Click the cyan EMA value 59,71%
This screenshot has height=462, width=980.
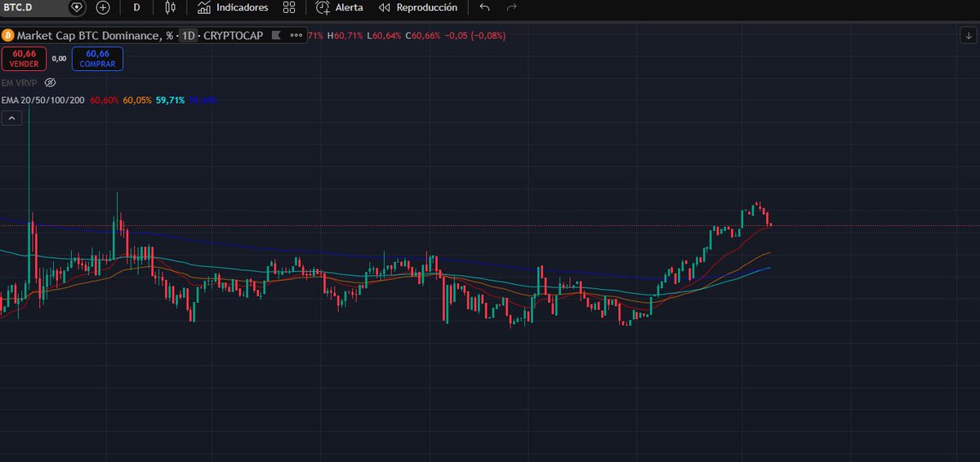click(x=170, y=100)
